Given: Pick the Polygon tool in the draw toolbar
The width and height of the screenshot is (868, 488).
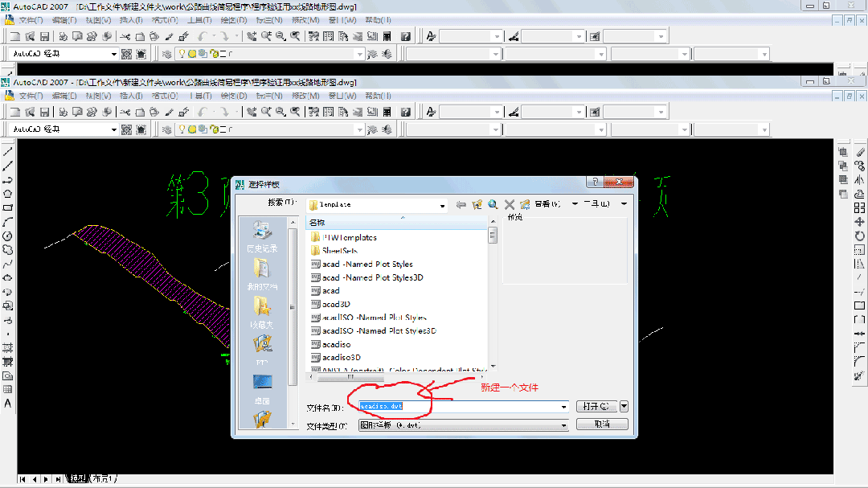Looking at the screenshot, I should (x=8, y=194).
